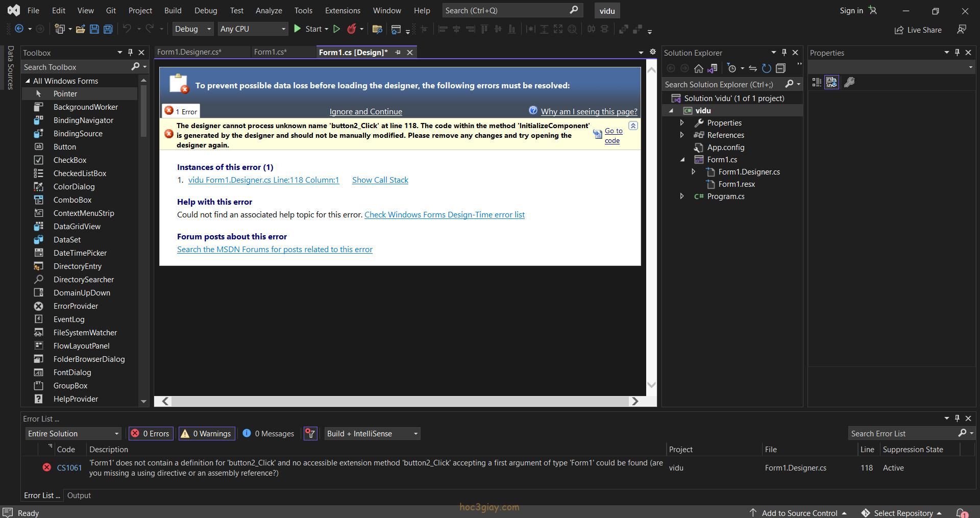The height and width of the screenshot is (518, 980).
Task: Click the Hot Reload flame icon
Action: click(x=351, y=29)
